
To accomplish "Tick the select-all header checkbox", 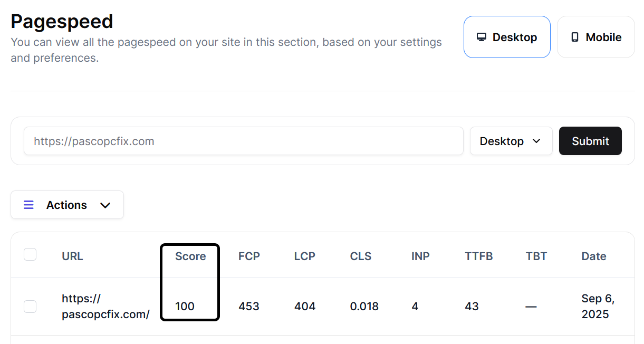I will tap(30, 255).
